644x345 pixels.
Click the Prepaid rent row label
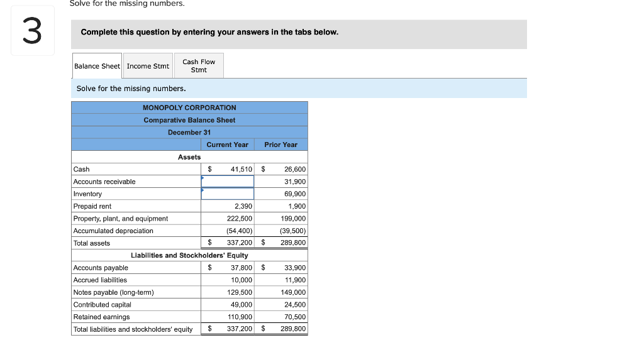92,206
